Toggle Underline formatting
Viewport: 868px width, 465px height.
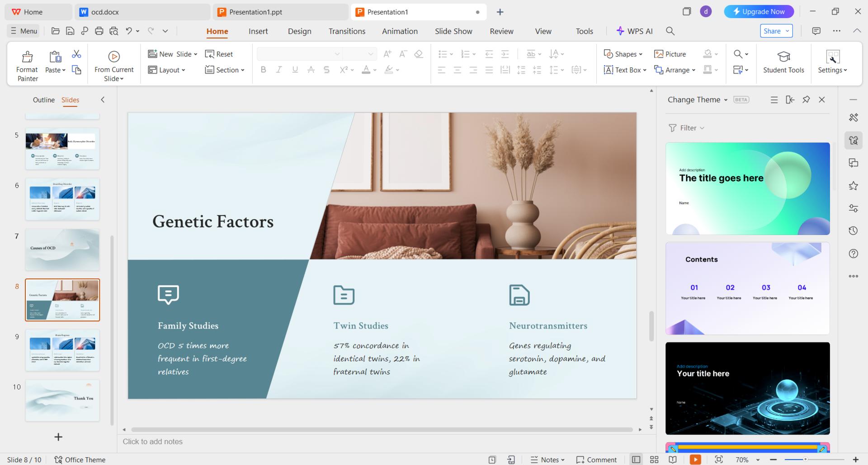pyautogui.click(x=295, y=70)
